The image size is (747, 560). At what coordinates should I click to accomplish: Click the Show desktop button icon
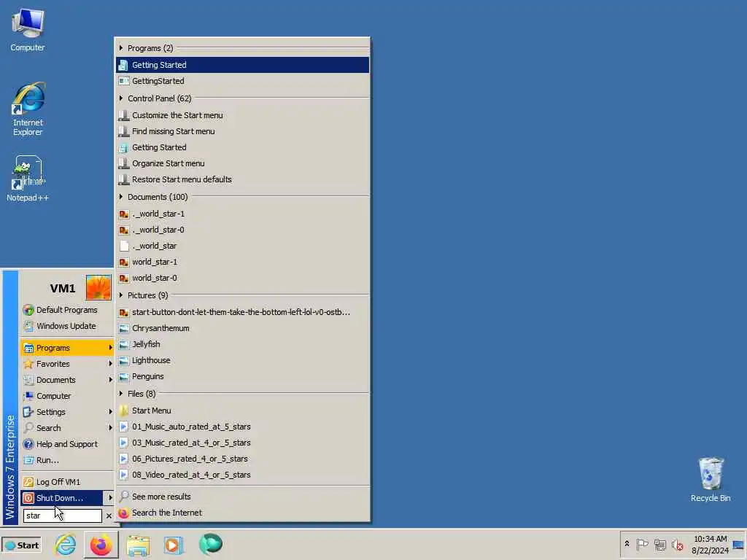click(738, 545)
